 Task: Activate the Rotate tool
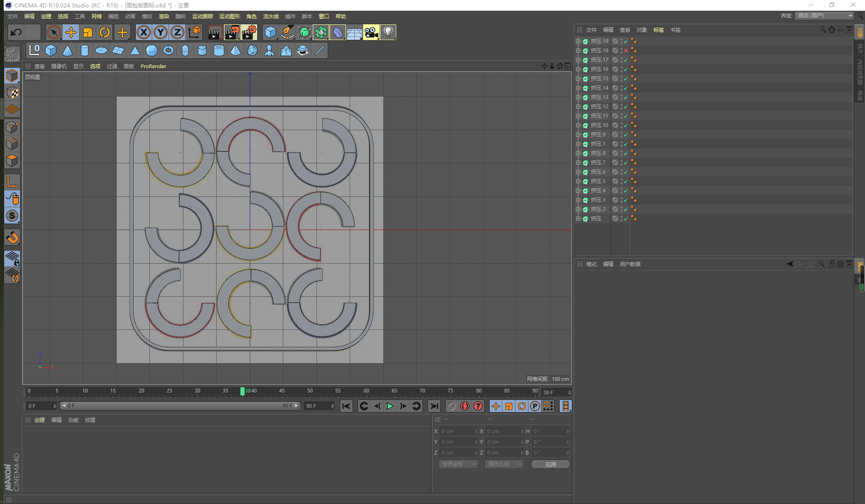pos(105,32)
